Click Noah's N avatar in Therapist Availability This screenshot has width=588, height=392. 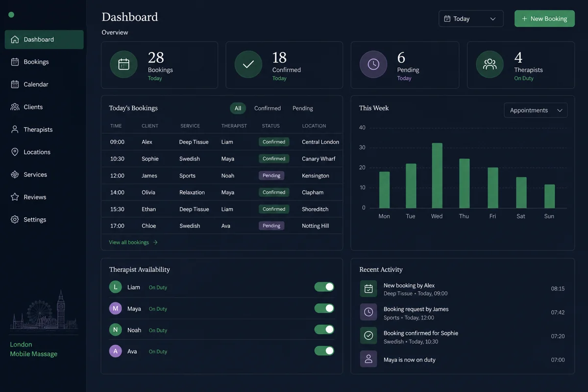[x=115, y=330]
